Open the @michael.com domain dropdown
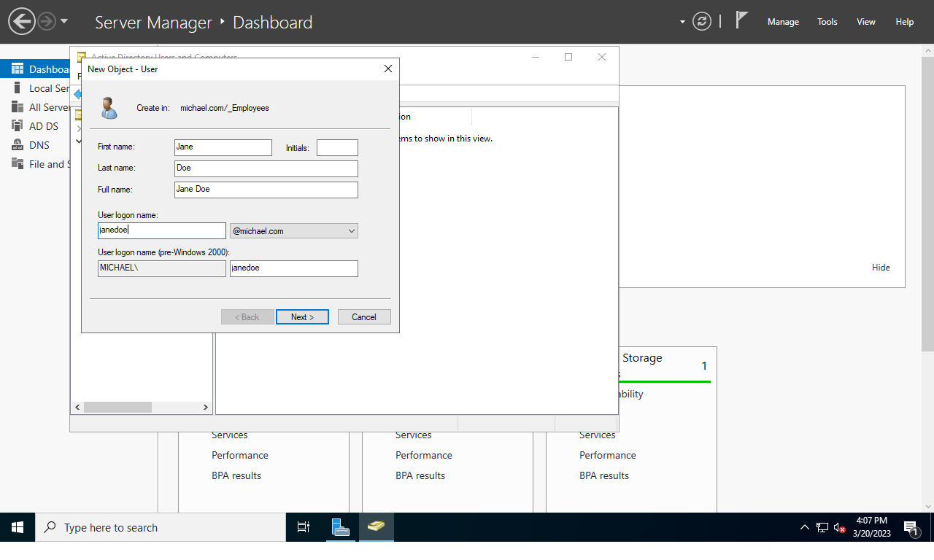This screenshot has width=934, height=560. (x=294, y=230)
